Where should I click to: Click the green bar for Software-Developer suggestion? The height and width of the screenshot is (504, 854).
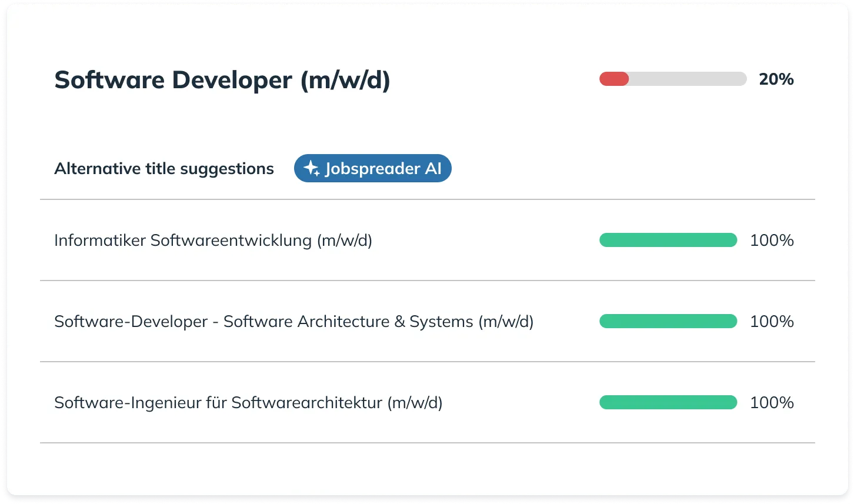pos(668,321)
